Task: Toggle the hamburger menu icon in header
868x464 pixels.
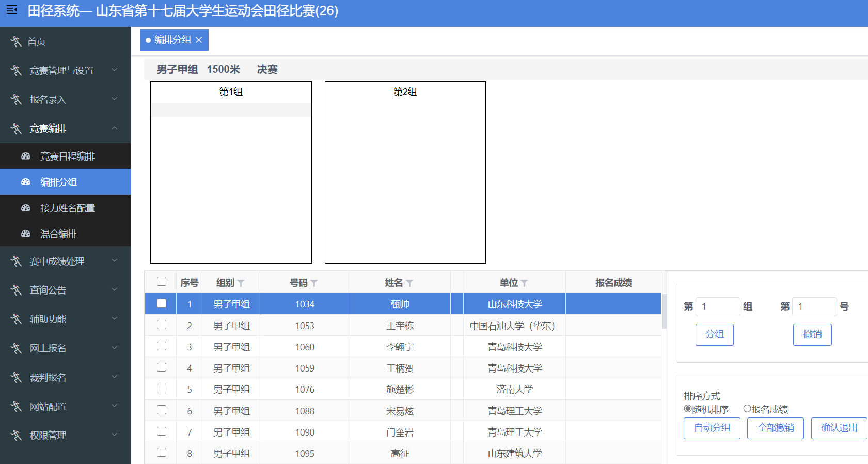Action: pyautogui.click(x=11, y=10)
